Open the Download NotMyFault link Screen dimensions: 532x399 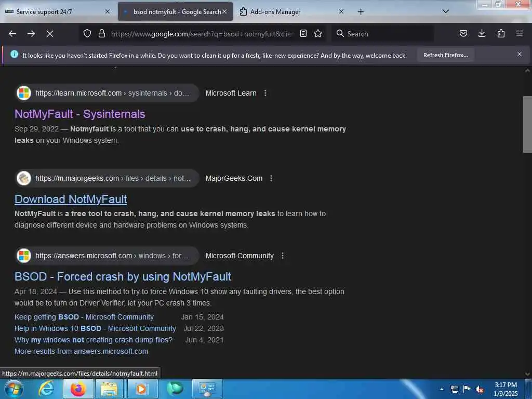pos(71,199)
